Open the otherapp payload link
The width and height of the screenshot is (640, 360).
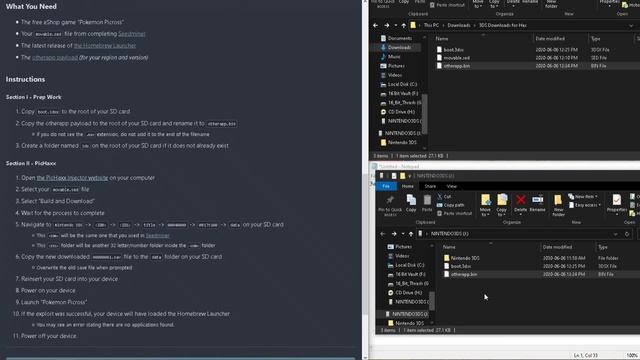click(x=55, y=58)
